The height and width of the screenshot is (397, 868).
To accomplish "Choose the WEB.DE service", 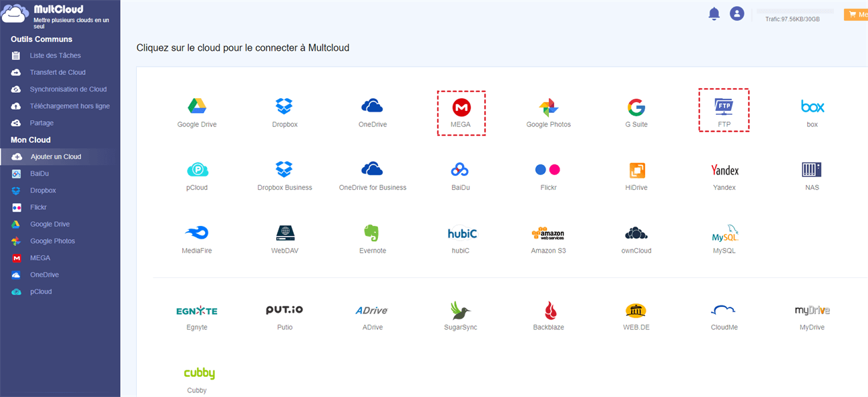I will 636,311.
